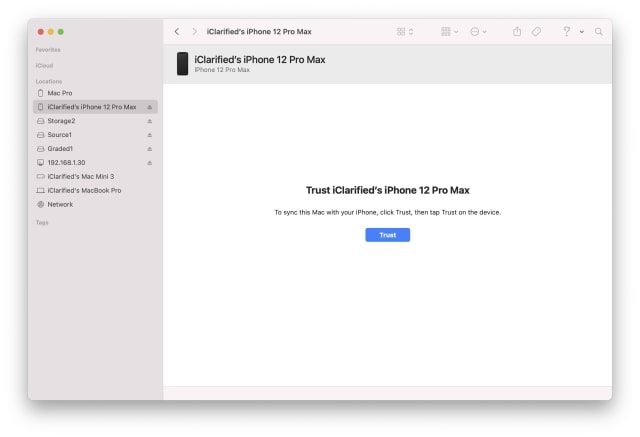The image size is (640, 437).
Task: Eject the 192.168.1.30 server
Action: click(x=150, y=162)
